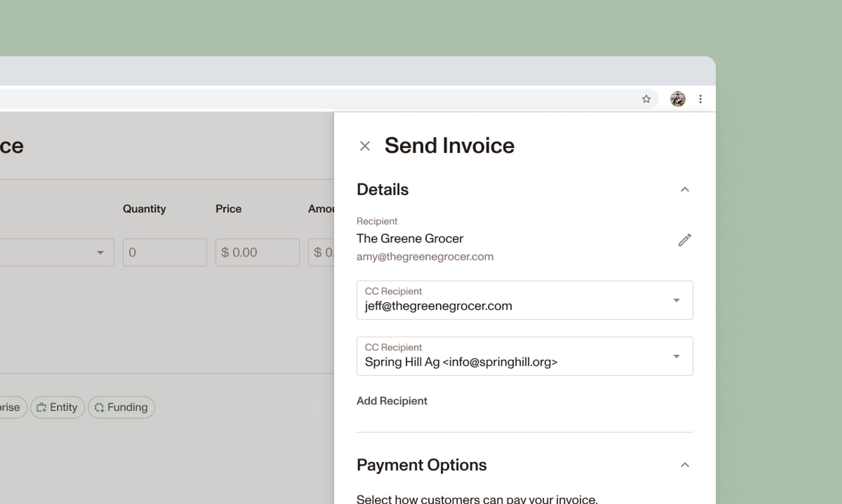Click the pencil icon to edit recipient
Viewport: 842px width, 504px height.
point(685,240)
